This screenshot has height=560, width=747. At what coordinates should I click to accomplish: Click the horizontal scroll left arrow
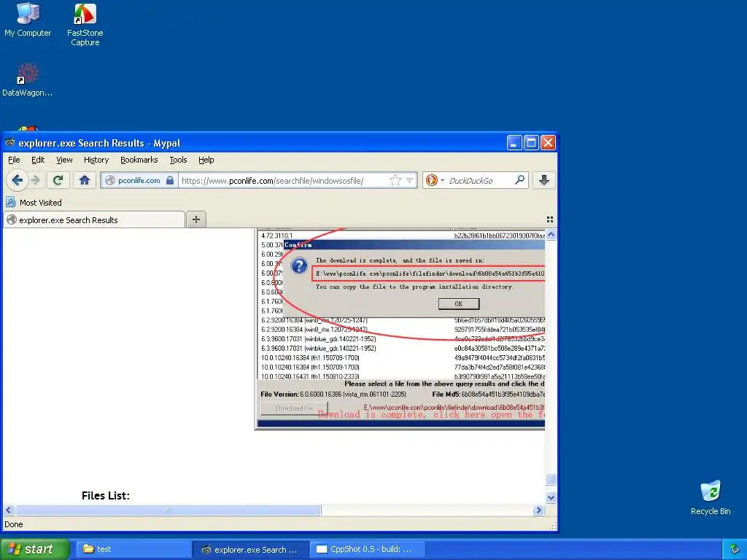[8, 510]
